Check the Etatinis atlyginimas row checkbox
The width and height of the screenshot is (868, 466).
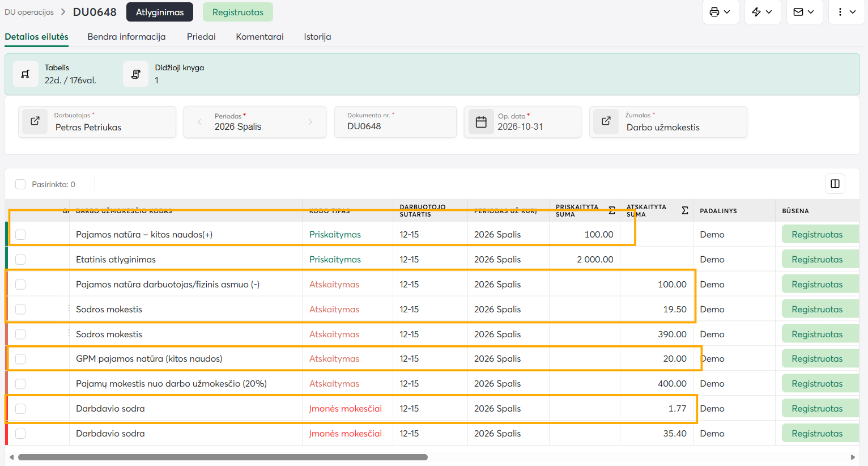click(20, 259)
